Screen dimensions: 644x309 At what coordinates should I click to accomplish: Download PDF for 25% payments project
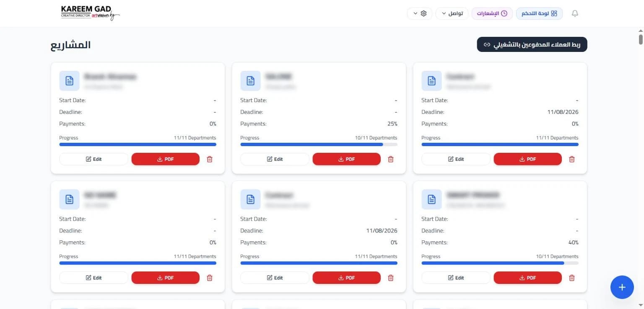click(347, 159)
